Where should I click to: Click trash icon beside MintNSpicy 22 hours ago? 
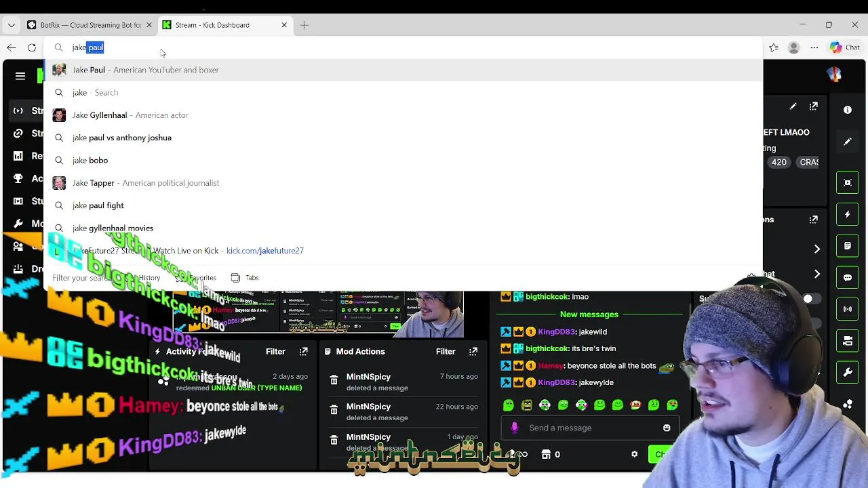coord(334,411)
